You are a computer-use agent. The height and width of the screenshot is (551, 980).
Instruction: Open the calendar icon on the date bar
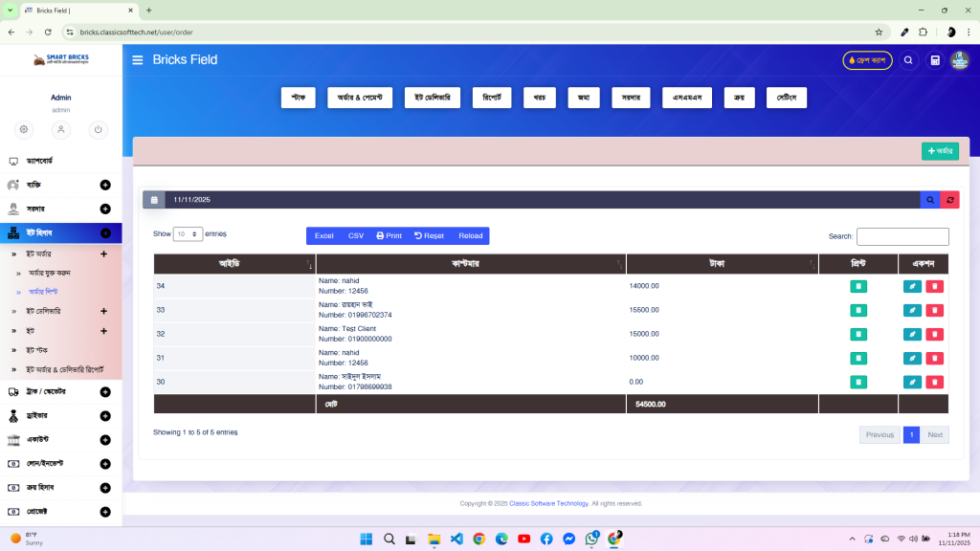pyautogui.click(x=154, y=200)
